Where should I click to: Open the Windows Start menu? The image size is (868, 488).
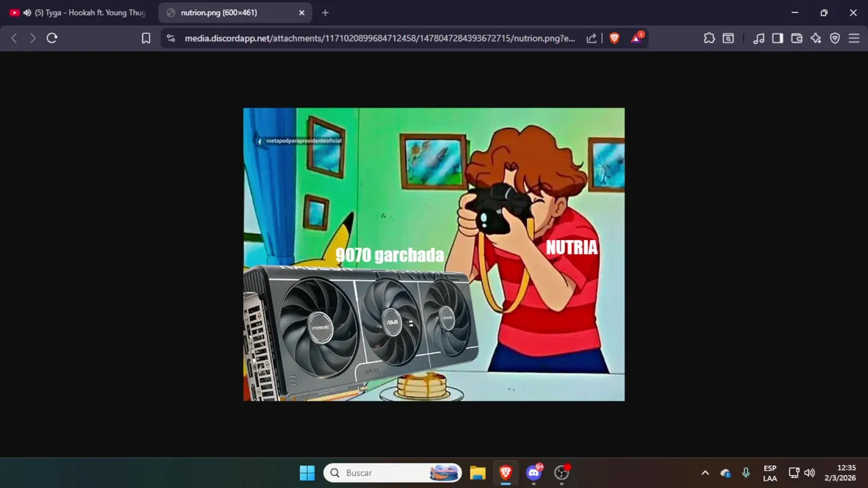click(307, 473)
